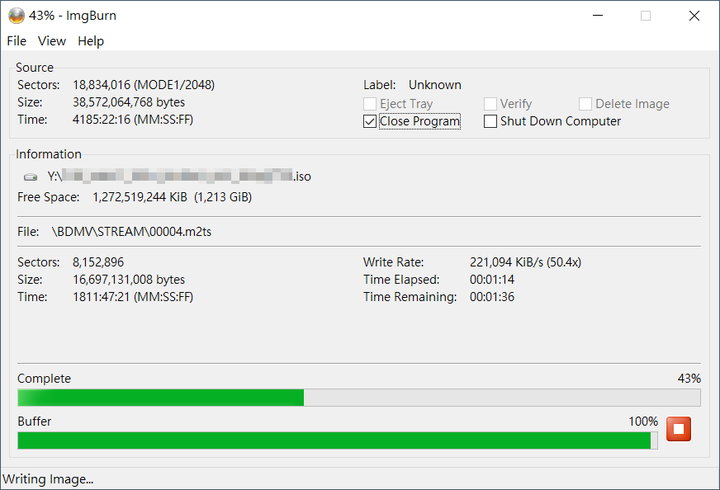Click the Time Remaining value 00:01:36
Viewport: 720px width, 490px height.
pos(492,297)
